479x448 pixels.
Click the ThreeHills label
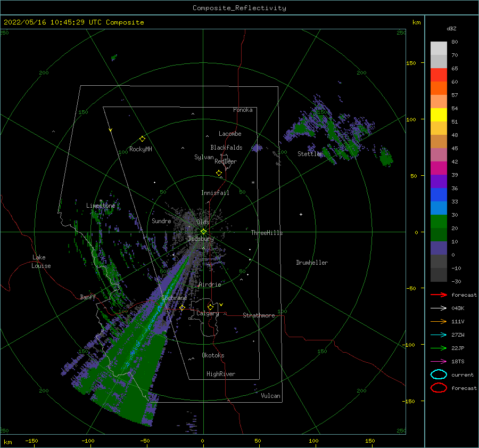point(267,233)
